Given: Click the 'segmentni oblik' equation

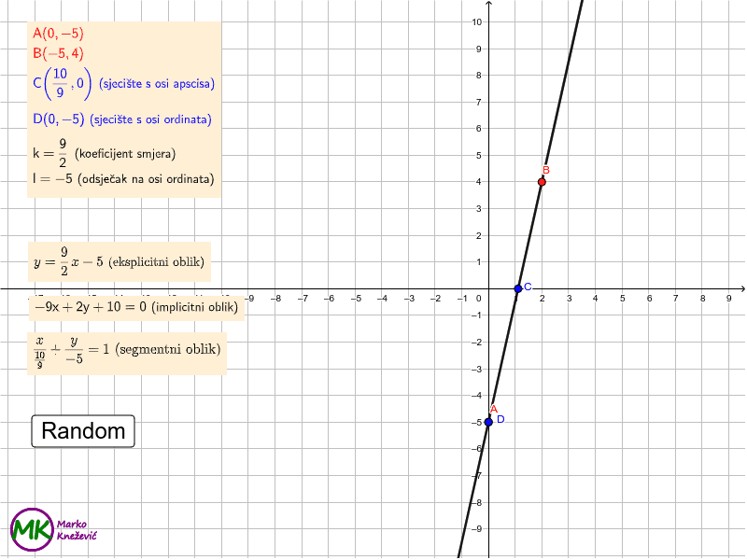Looking at the screenshot, I should 127,354.
